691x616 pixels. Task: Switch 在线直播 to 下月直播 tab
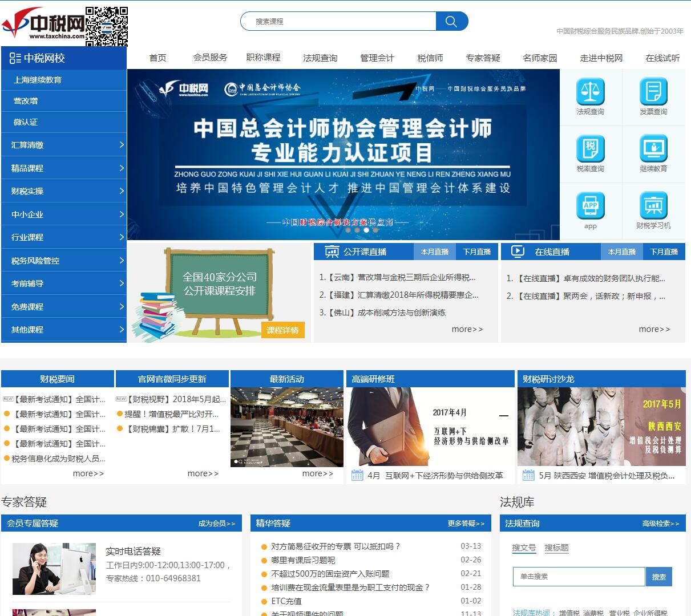[x=664, y=252]
